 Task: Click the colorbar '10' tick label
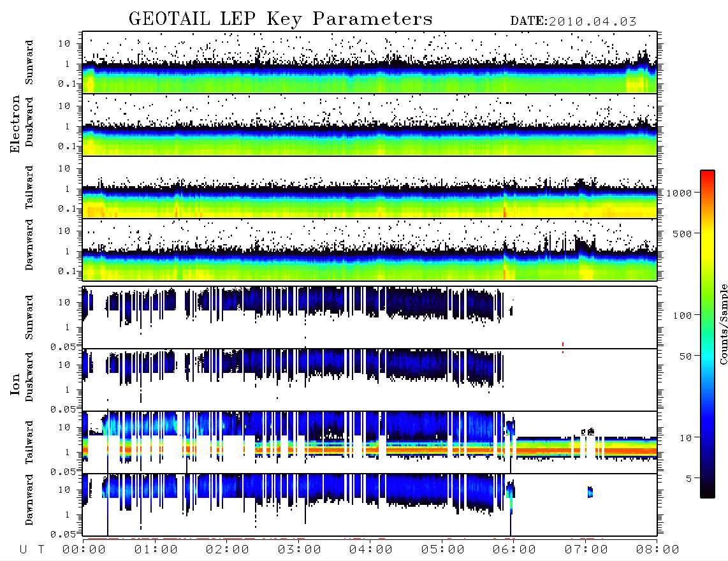click(686, 438)
